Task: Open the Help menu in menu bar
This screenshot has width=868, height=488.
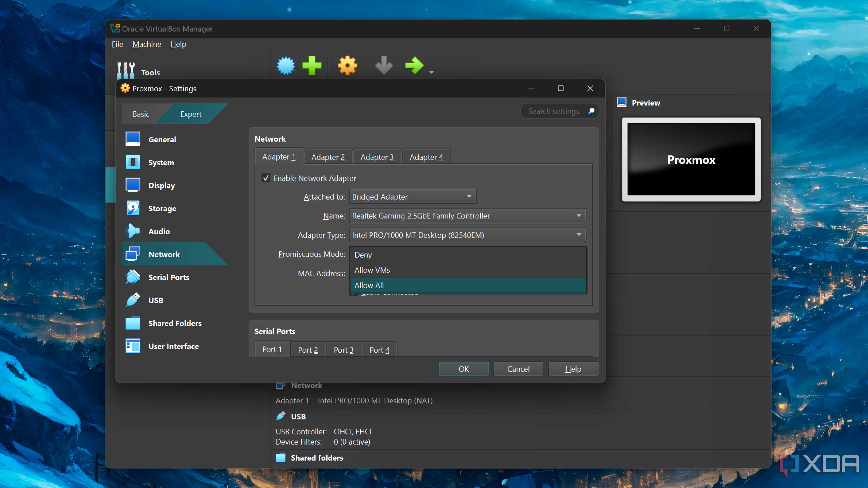Action: tap(178, 44)
